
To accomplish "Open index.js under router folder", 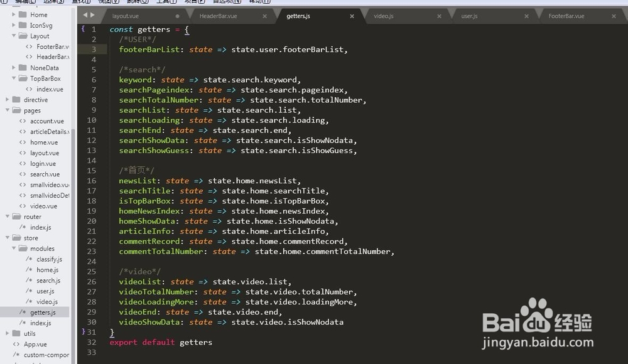I will pyautogui.click(x=40, y=227).
